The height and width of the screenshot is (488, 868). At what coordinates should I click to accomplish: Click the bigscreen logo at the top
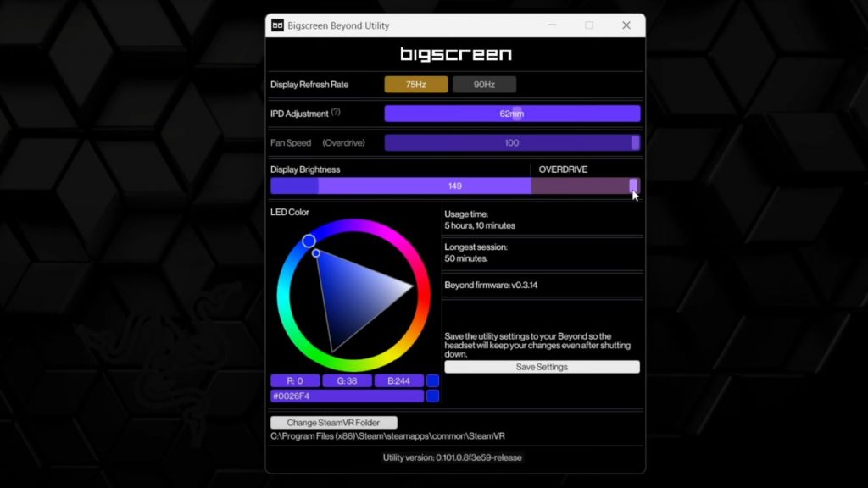[x=455, y=55]
